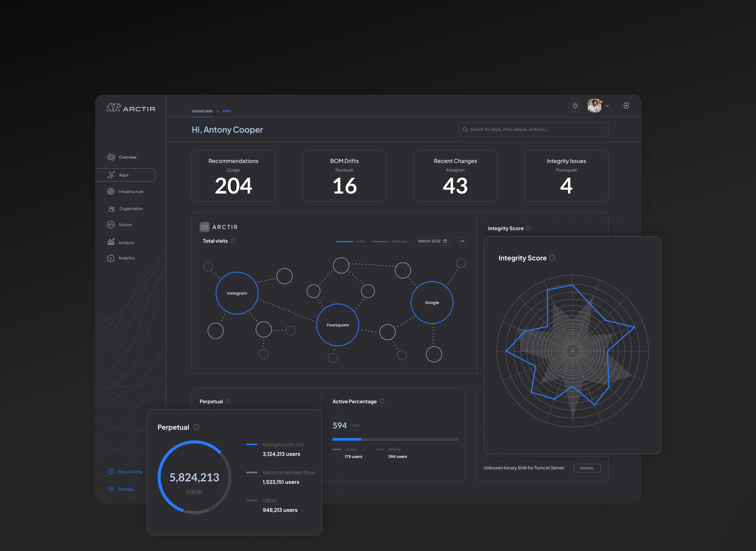Click Total visits info icon
Image resolution: width=756 pixels, height=551 pixels.
point(233,241)
